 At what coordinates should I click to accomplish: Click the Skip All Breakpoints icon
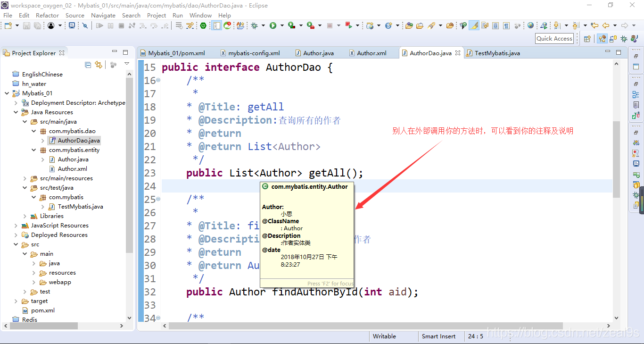[85, 25]
